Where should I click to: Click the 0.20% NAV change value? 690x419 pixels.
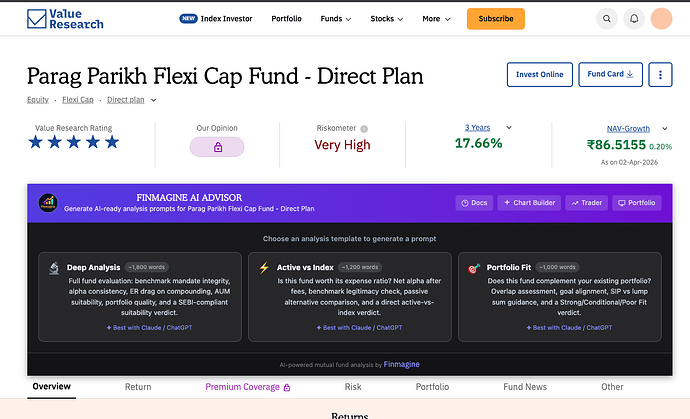pos(661,147)
